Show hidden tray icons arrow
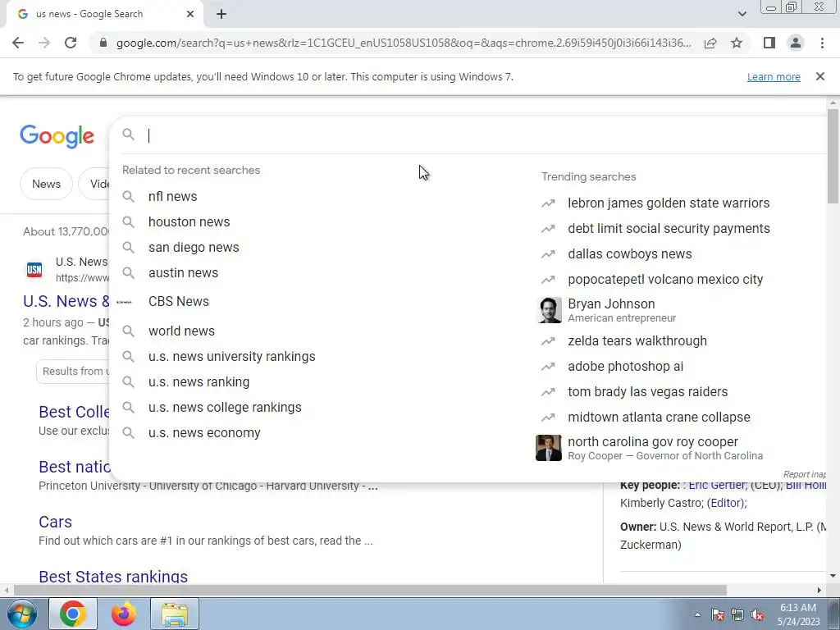The image size is (840, 630). click(697, 614)
